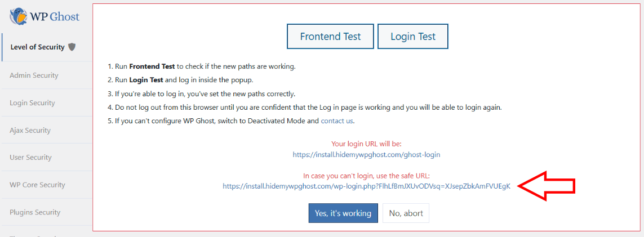Cancel using the 'No, abort' button
This screenshot has height=237, width=644.
tap(406, 213)
